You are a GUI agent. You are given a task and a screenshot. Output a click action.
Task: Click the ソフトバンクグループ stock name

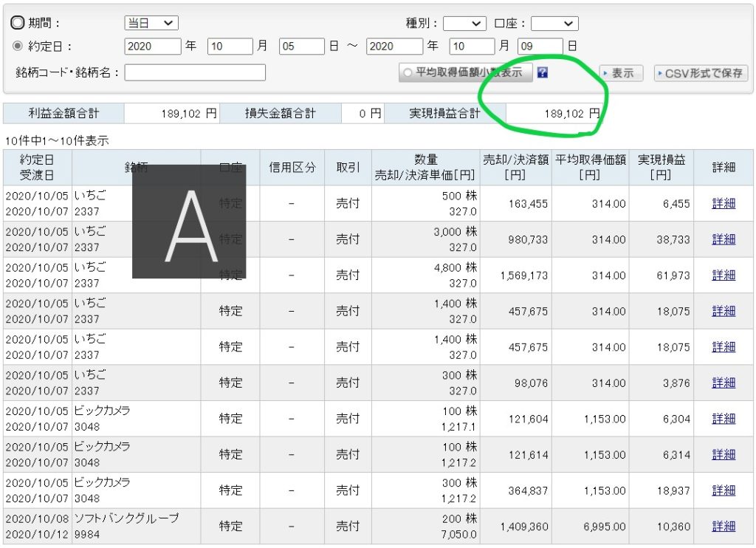click(126, 518)
